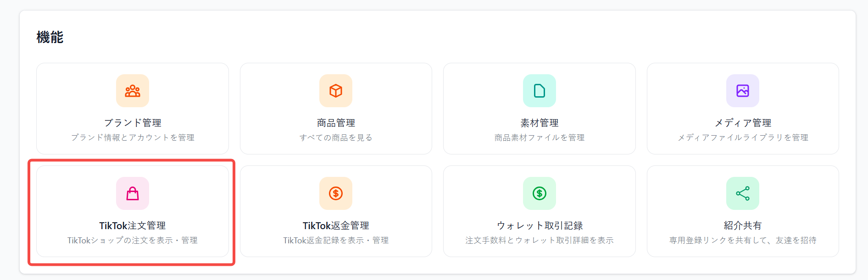The image size is (868, 280).
Task: Open メディア管理 from its title
Action: click(743, 123)
